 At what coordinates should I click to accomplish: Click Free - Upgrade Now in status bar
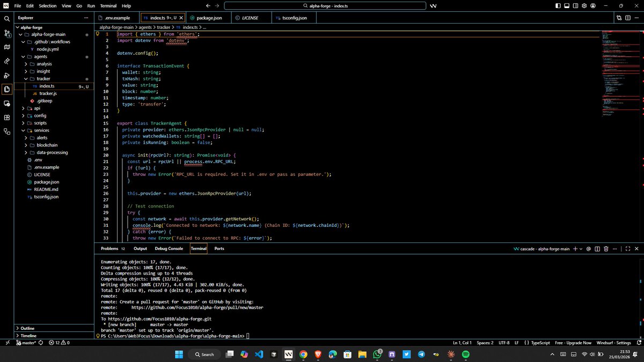tap(573, 343)
